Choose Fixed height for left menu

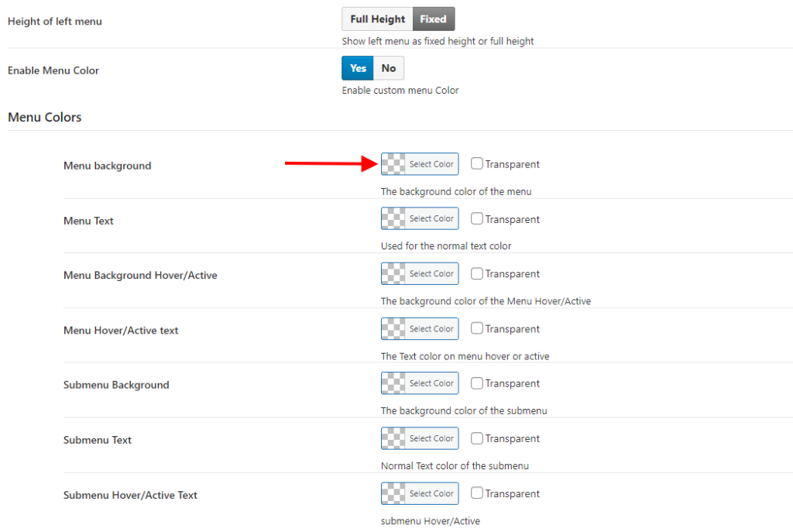click(x=434, y=19)
